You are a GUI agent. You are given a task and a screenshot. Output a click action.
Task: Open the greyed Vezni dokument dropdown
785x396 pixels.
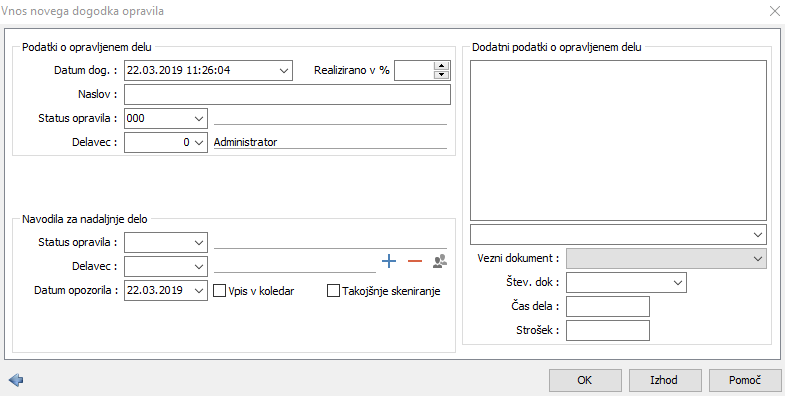pyautogui.click(x=758, y=258)
